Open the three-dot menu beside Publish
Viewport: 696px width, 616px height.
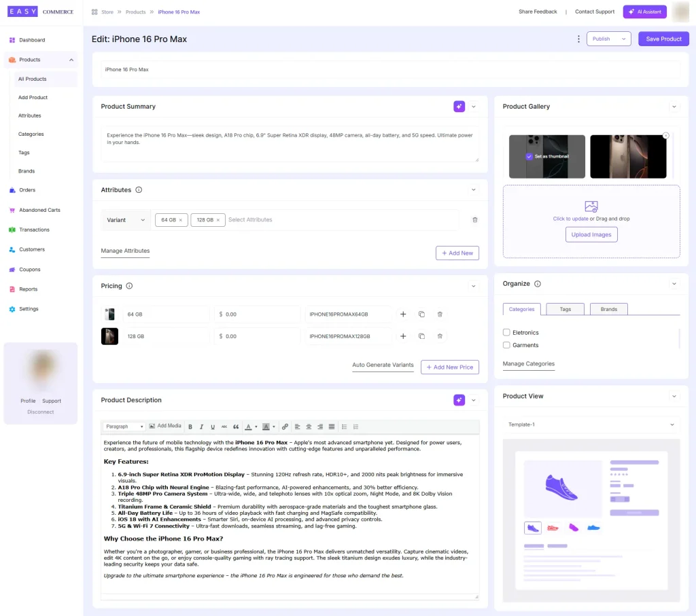578,39
